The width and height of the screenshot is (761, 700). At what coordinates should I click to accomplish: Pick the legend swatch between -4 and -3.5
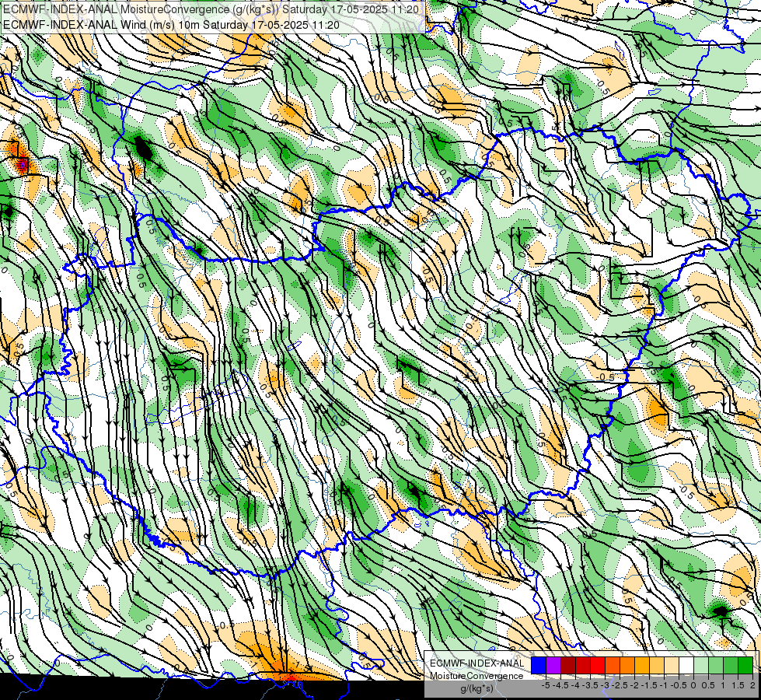[583, 665]
